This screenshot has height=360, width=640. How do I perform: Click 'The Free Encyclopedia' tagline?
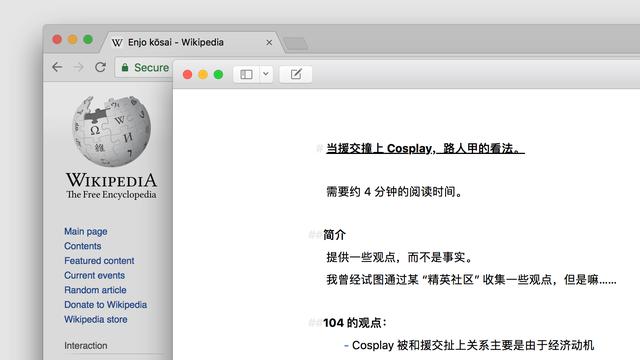click(x=111, y=195)
